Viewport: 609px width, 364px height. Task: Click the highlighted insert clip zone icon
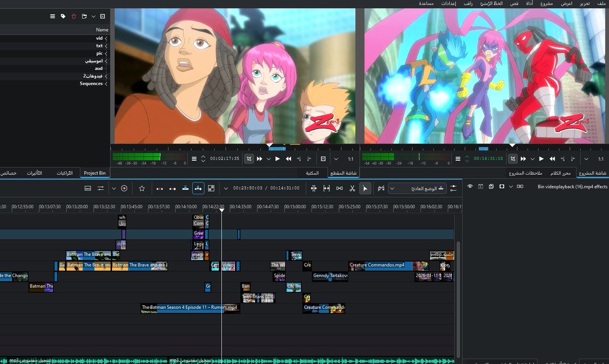click(x=198, y=188)
